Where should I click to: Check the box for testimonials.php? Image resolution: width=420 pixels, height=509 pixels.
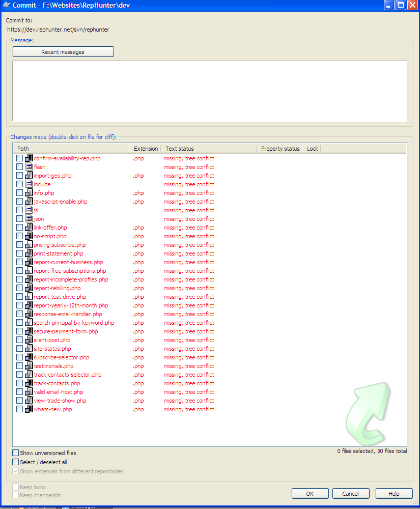(x=19, y=366)
